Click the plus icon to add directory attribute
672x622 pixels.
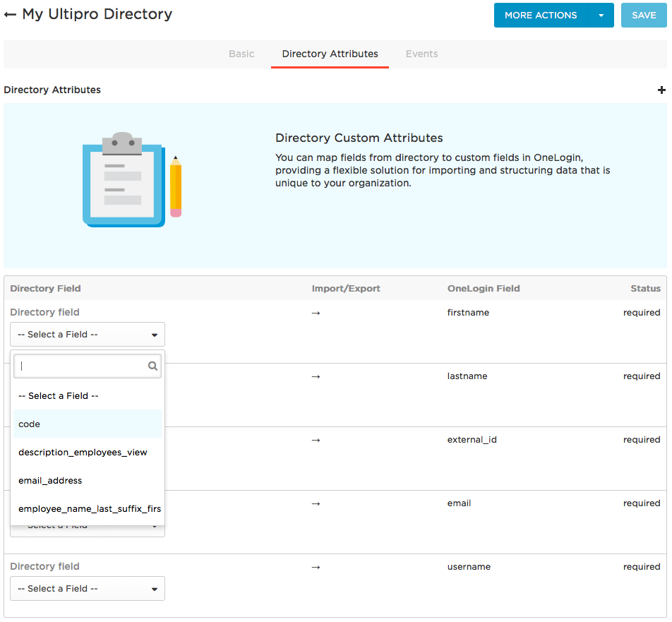coord(661,90)
